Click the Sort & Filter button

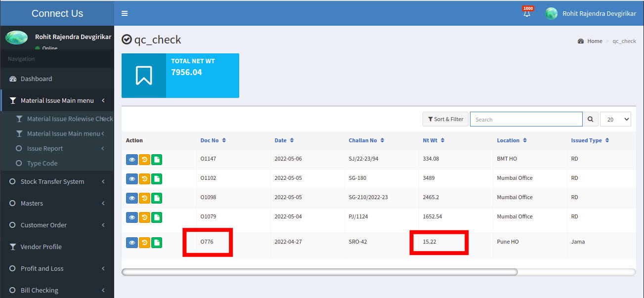pyautogui.click(x=445, y=119)
